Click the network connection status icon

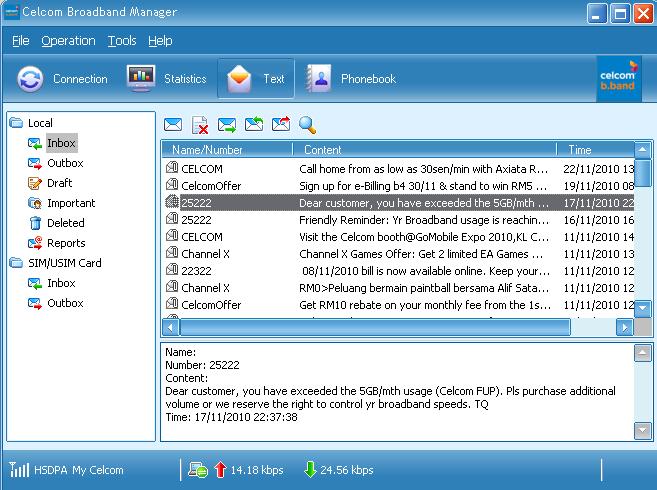coord(198,469)
